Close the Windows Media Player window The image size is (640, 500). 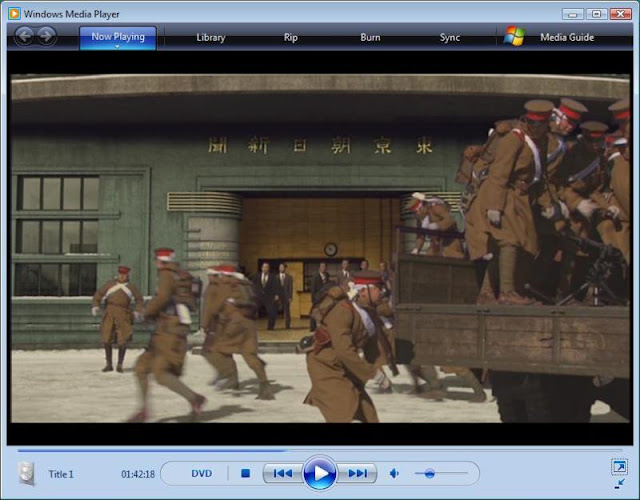(x=621, y=14)
